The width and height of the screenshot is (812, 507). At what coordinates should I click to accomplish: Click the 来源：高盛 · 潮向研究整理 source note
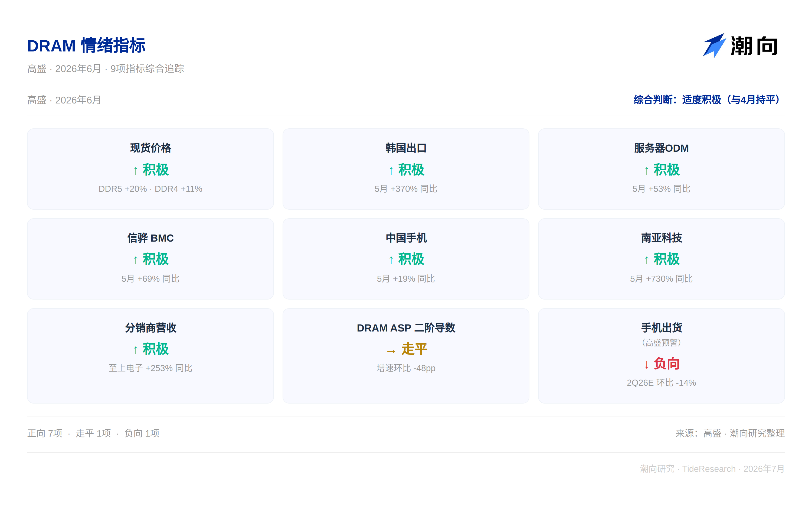pos(729,433)
